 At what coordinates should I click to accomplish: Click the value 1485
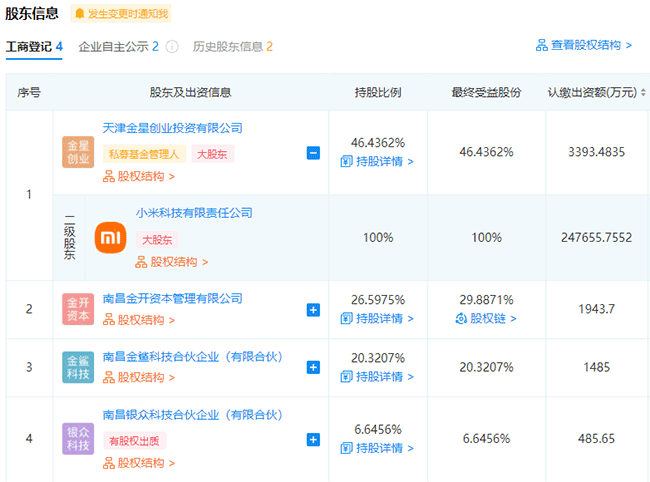(597, 367)
